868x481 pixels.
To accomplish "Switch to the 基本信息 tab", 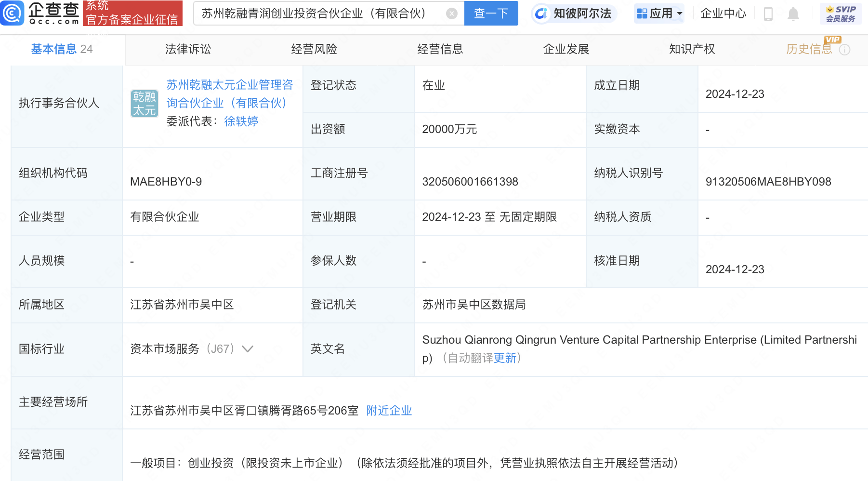I will 62,49.
